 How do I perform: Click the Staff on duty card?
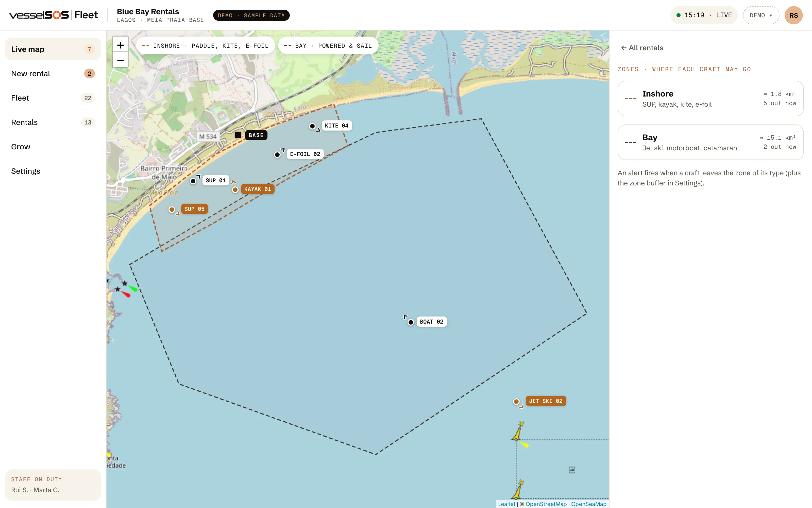click(53, 485)
